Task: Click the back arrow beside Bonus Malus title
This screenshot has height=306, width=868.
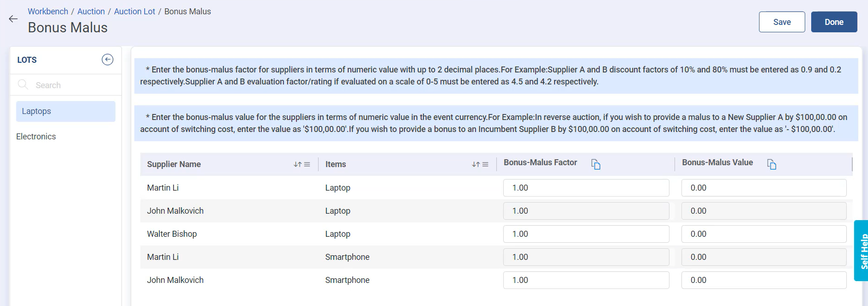Action: point(13,19)
